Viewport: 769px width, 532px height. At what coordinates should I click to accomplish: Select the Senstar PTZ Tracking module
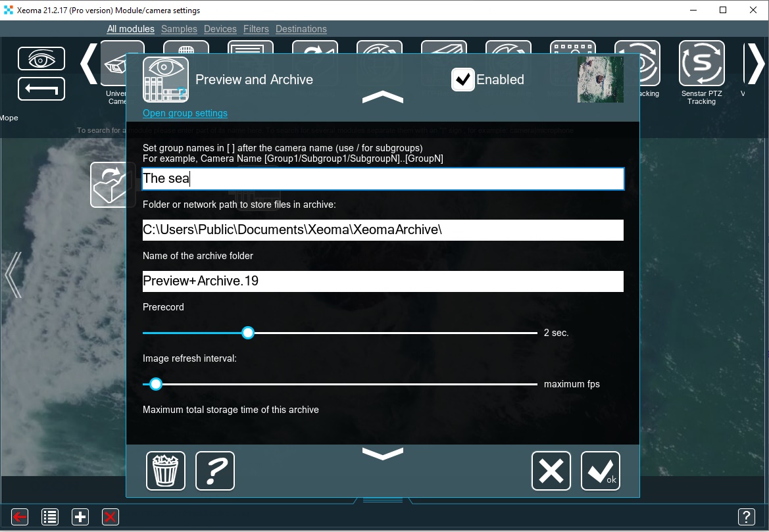click(701, 63)
